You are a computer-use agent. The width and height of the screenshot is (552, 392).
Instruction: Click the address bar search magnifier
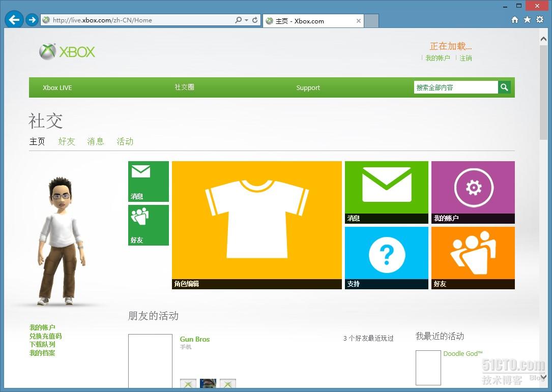tap(238, 20)
